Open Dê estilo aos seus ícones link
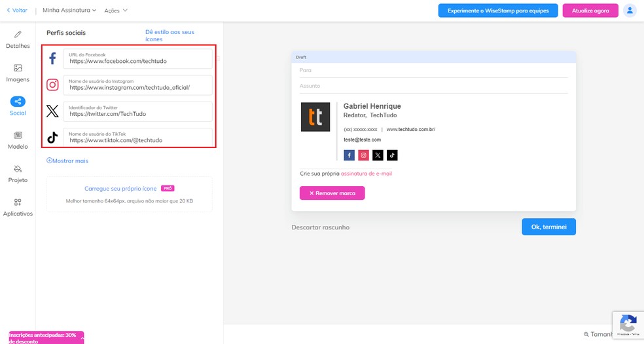This screenshot has width=644, height=344. tap(170, 35)
